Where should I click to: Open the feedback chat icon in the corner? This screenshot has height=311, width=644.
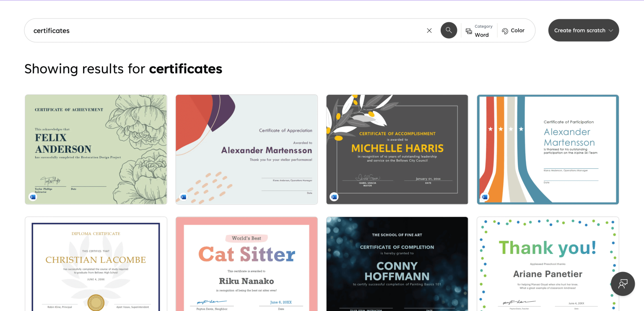pyautogui.click(x=623, y=284)
